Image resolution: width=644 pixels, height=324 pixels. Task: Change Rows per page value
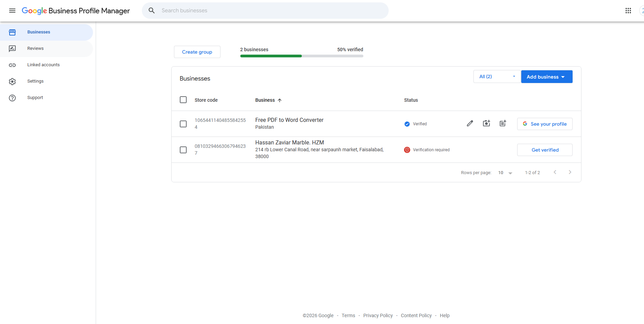pos(505,172)
